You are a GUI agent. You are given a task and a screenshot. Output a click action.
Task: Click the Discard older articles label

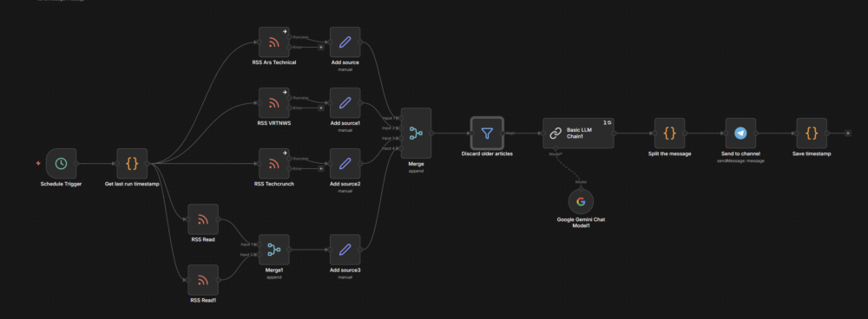tap(487, 153)
